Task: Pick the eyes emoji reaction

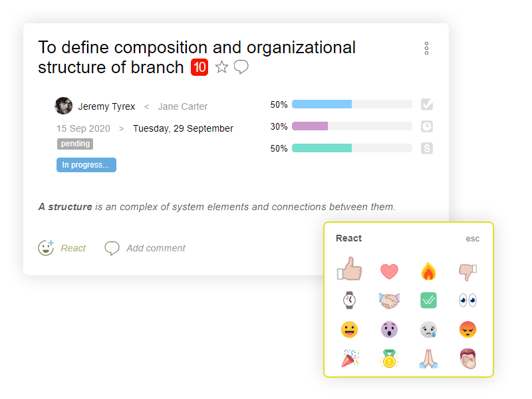Action: coord(468,301)
